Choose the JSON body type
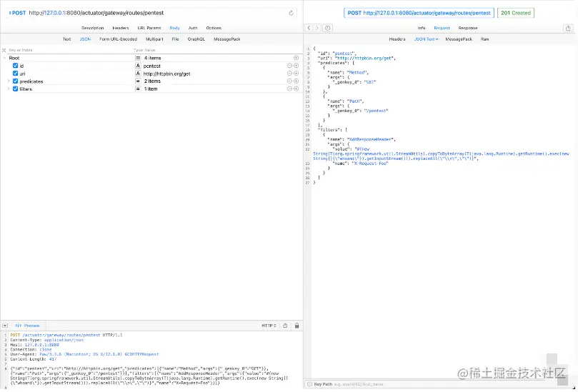 85,39
